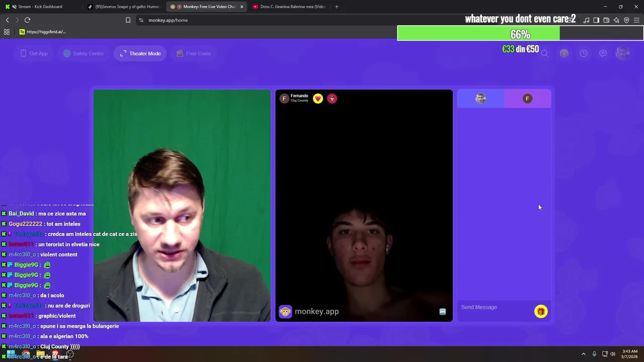Image resolution: width=644 pixels, height=362 pixels.
Task: Select own avatar tab in chat panel
Action: 480,99
